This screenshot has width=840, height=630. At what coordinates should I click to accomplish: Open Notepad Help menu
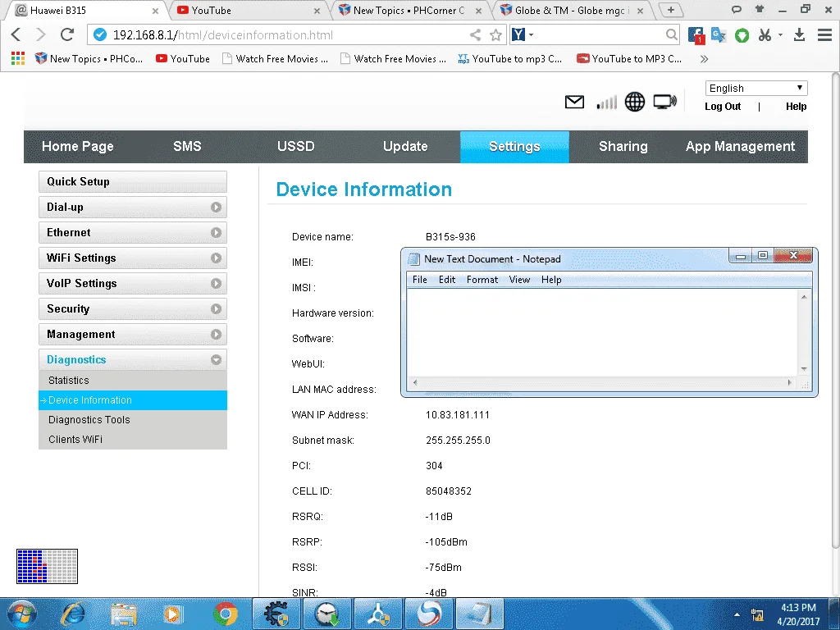(x=551, y=280)
